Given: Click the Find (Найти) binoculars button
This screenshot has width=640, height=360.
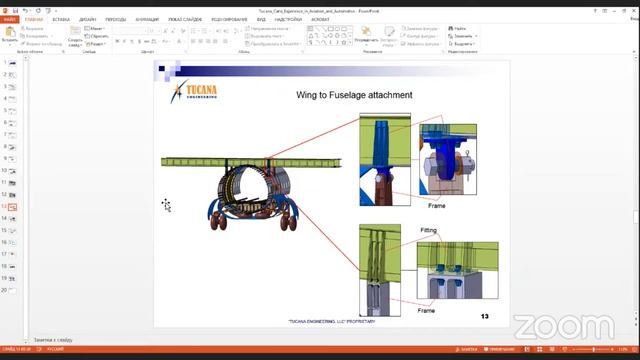Looking at the screenshot, I should click(457, 29).
